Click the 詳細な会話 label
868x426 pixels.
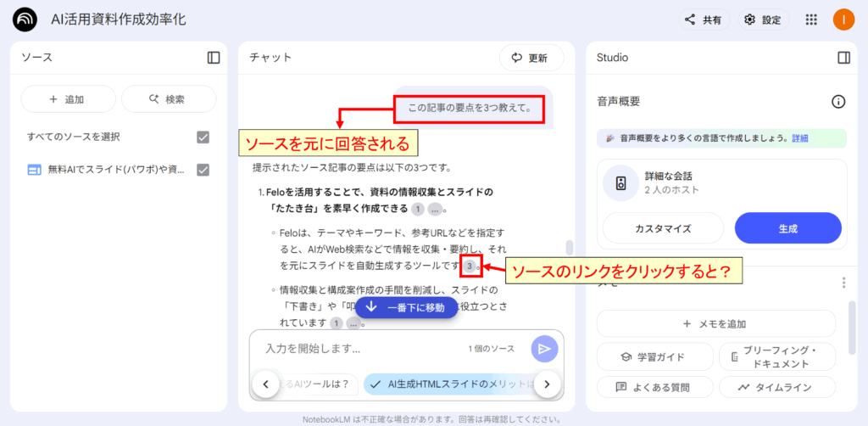pyautogui.click(x=669, y=177)
